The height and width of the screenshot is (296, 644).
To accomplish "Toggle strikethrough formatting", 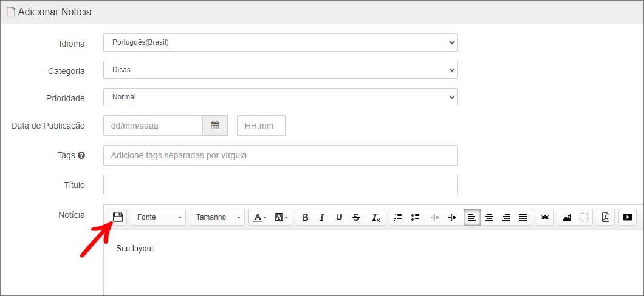I will point(356,217).
